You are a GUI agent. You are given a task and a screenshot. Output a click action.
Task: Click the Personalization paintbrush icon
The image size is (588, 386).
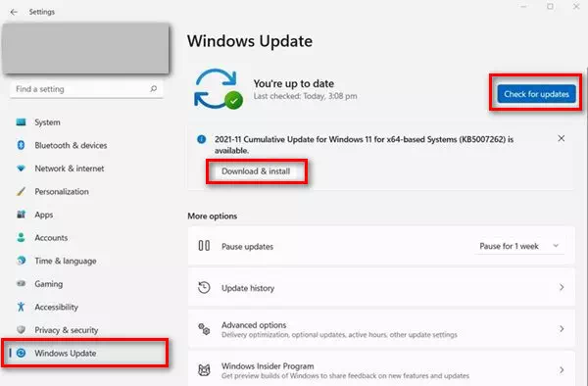[21, 191]
